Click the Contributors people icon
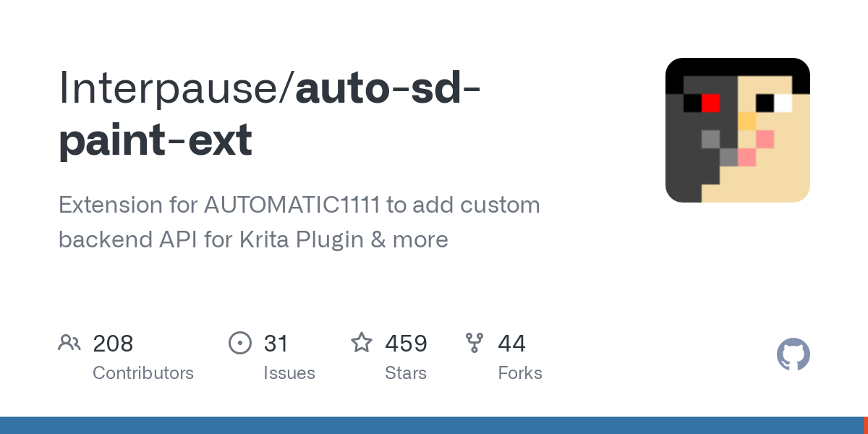Screen dimensions: 868x434 click(x=69, y=342)
